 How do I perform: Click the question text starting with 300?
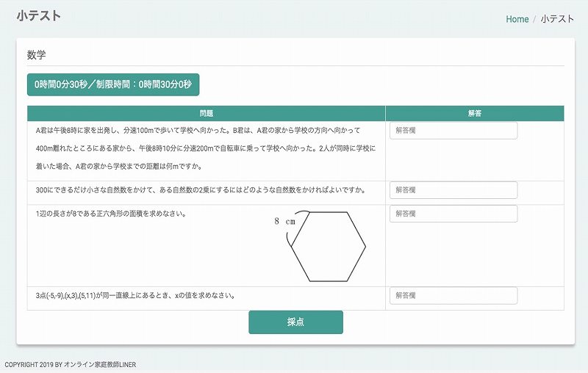(201, 190)
